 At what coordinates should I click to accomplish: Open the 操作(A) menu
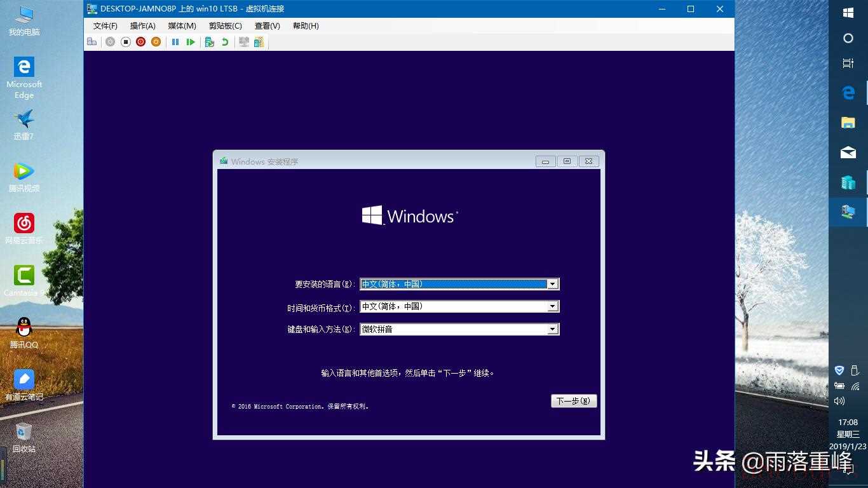pyautogui.click(x=142, y=26)
